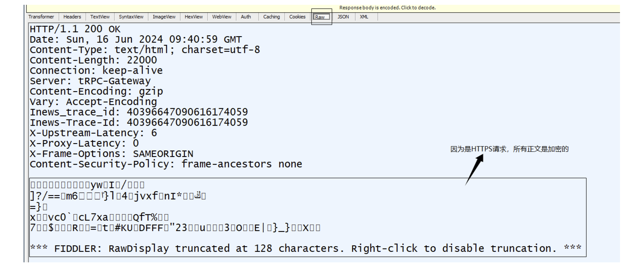Switch to the Headers tab

coord(72,17)
